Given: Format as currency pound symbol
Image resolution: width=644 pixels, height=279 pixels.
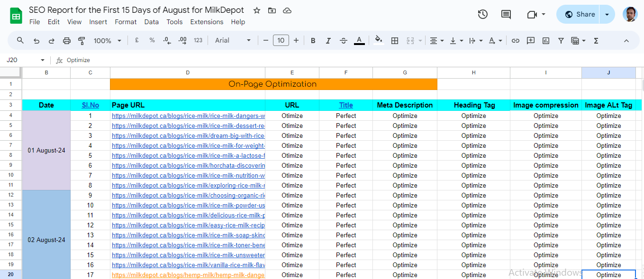Looking at the screenshot, I should click(136, 41).
